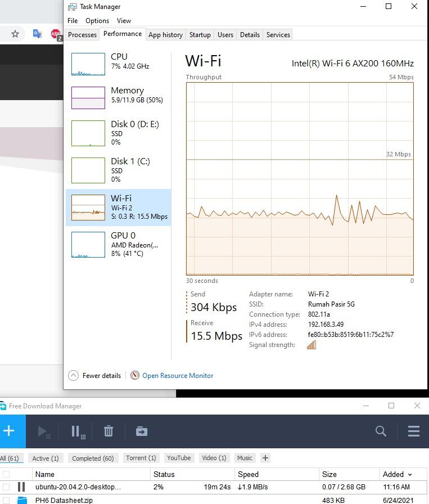Screen dimensions: 429x504
Task: Click the SSID value Rumah Pasir 5G
Action: 331,304
